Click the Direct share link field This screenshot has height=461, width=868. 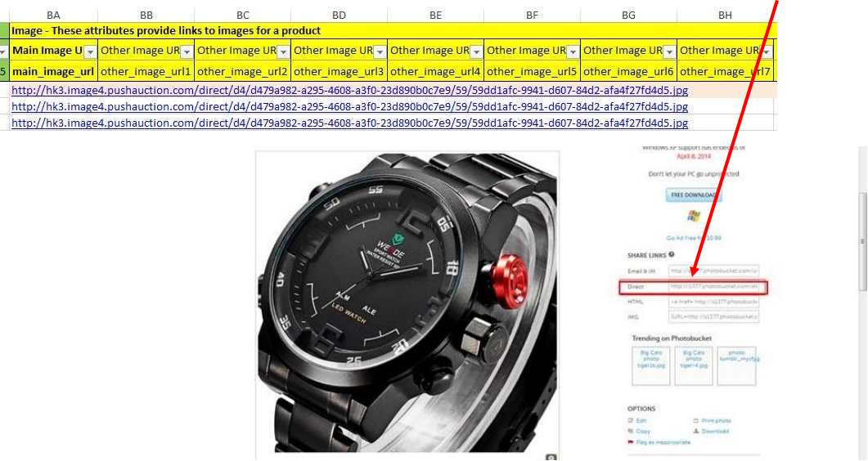coord(713,287)
